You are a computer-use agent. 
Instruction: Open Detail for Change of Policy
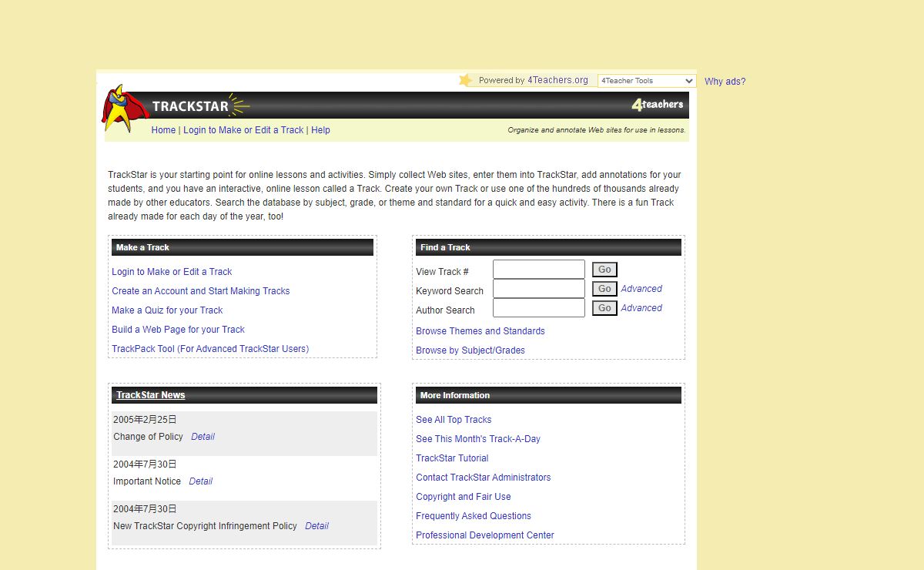[203, 437]
